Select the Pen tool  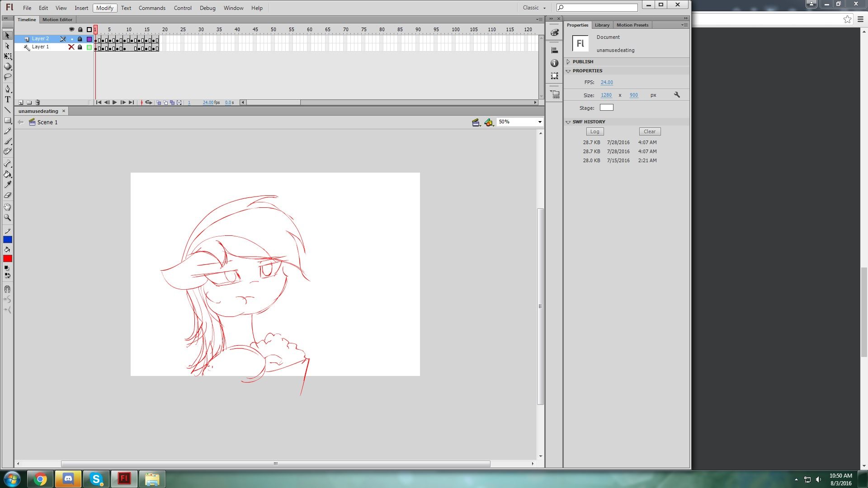8,89
